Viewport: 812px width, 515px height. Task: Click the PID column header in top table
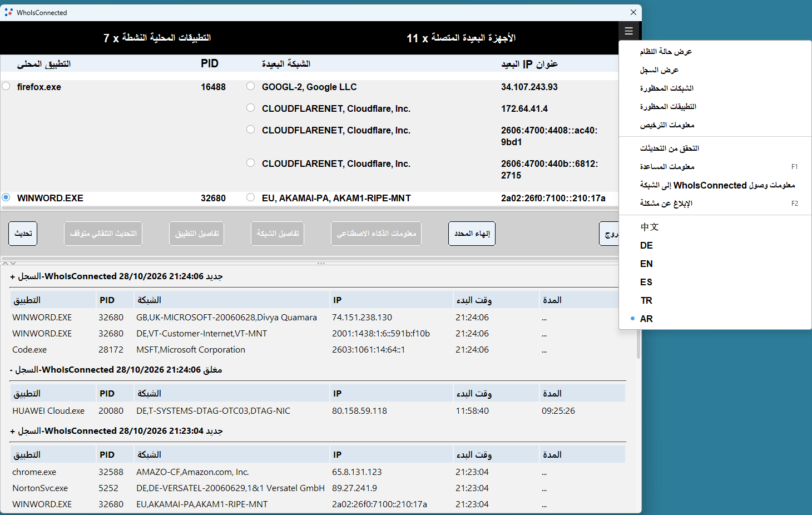(210, 63)
